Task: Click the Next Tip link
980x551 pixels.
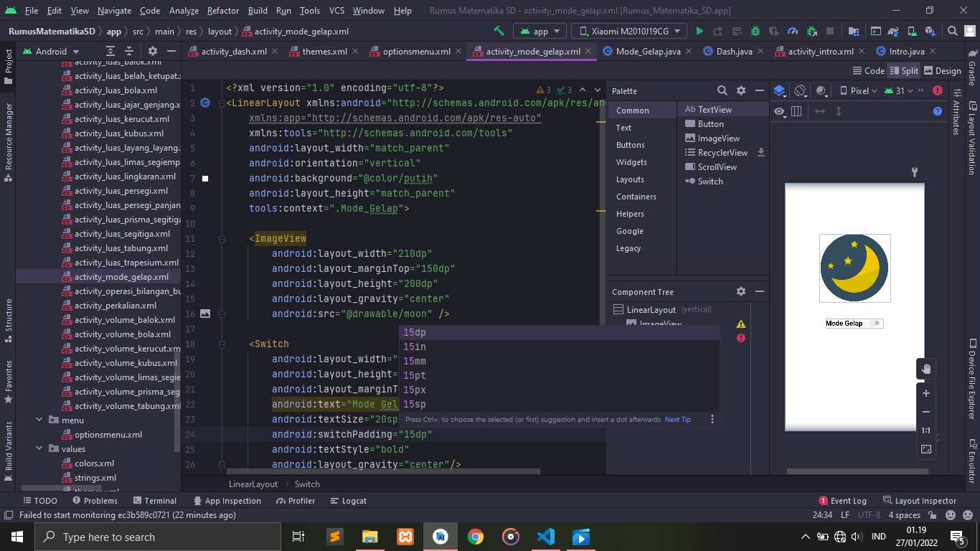Action: (x=678, y=420)
